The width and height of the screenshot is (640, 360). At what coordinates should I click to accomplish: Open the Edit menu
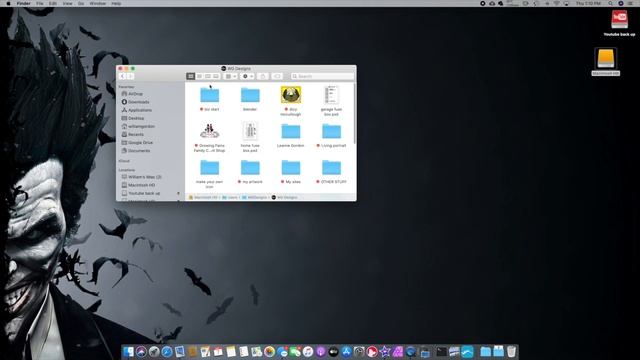point(53,3)
